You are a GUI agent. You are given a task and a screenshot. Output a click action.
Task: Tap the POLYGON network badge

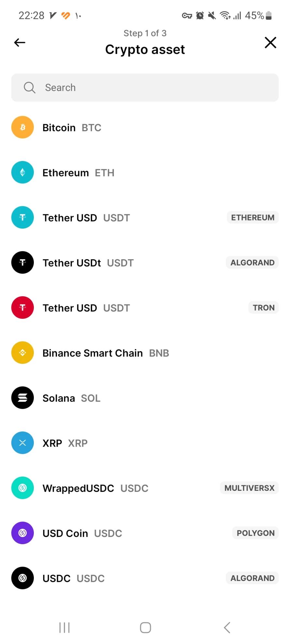pos(255,533)
